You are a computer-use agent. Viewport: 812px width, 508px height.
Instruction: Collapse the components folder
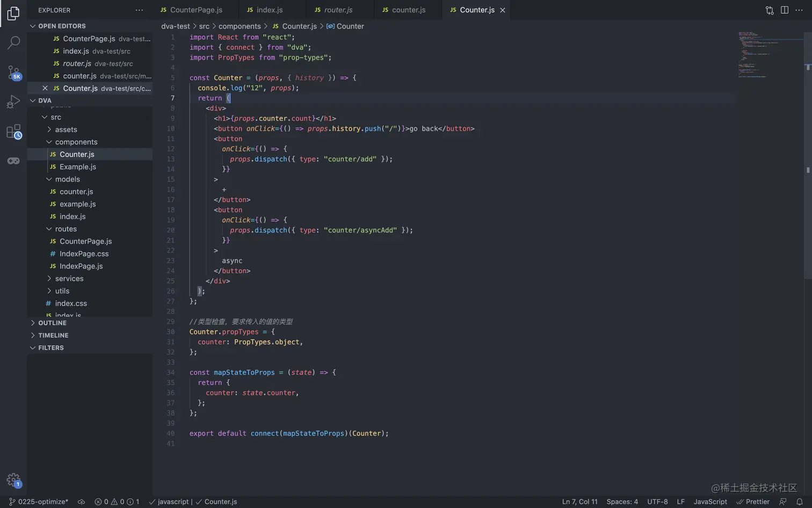(49, 142)
